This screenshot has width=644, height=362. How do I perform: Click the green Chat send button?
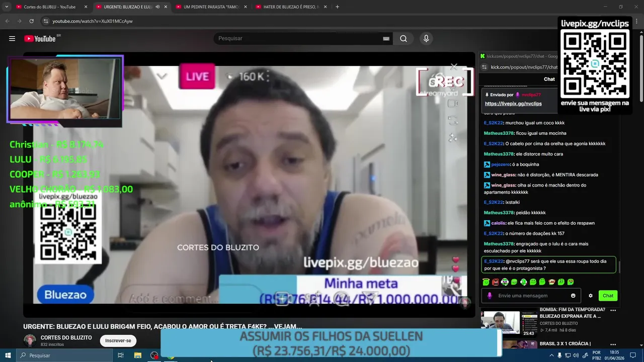tap(608, 296)
